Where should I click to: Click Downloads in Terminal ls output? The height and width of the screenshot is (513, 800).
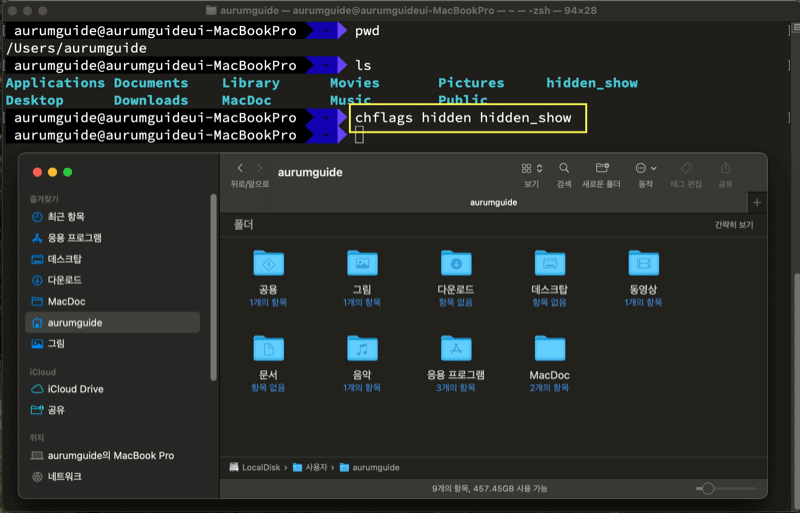pos(151,101)
